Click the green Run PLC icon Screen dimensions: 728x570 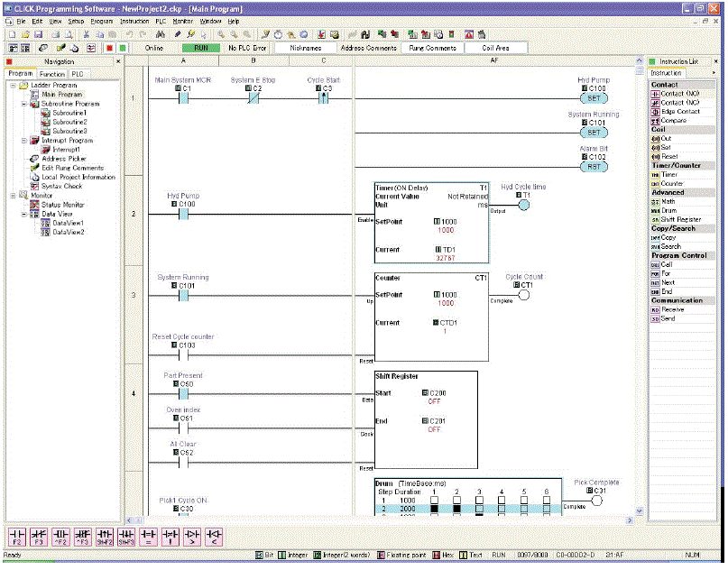(122, 48)
